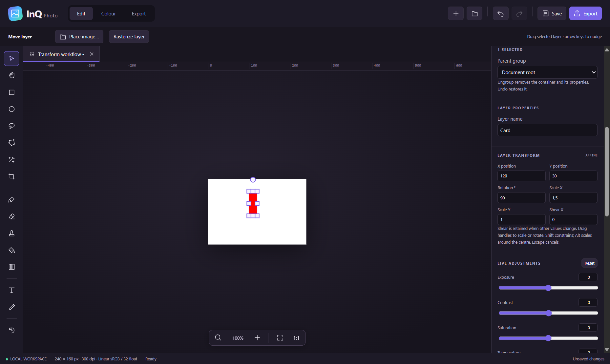Set zoom to 1:1
Image resolution: width=610 pixels, height=364 pixels.
[x=296, y=338]
